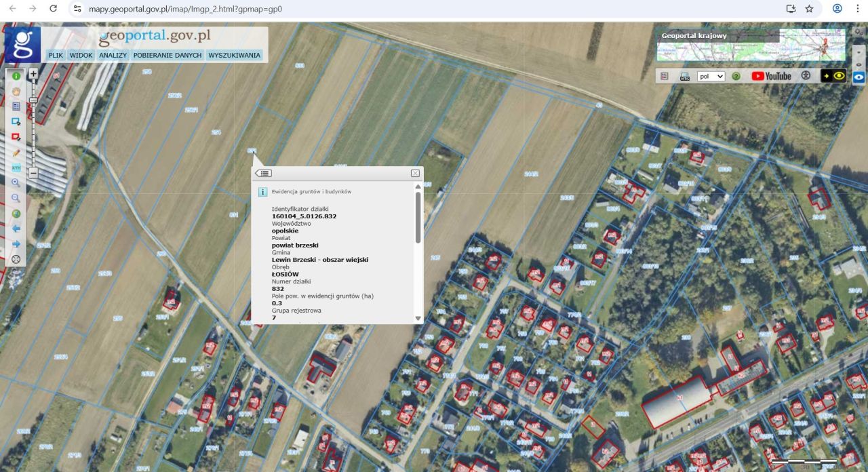This screenshot has width=868, height=472.
Task: Move the zoom level slider handle
Action: point(33,101)
